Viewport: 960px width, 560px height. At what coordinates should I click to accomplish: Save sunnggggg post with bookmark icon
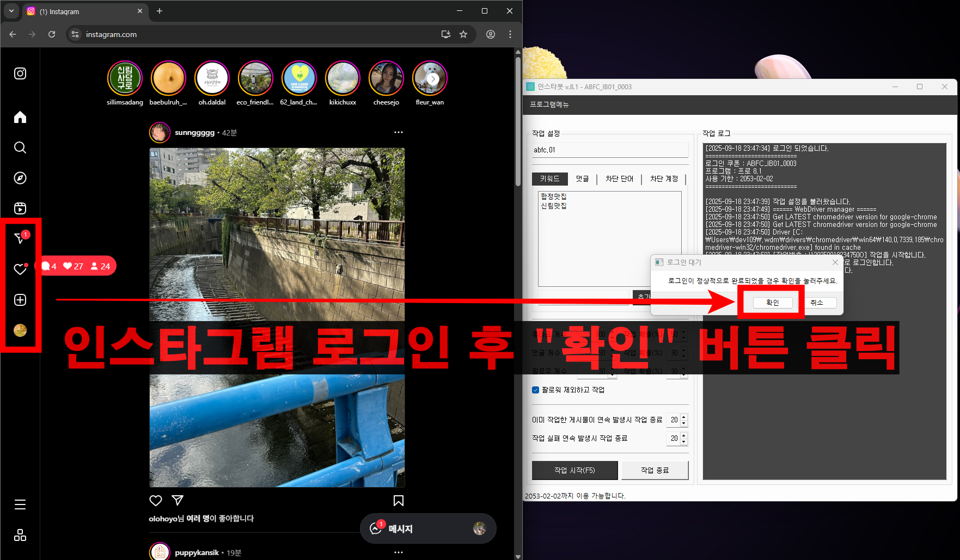pyautogui.click(x=399, y=501)
